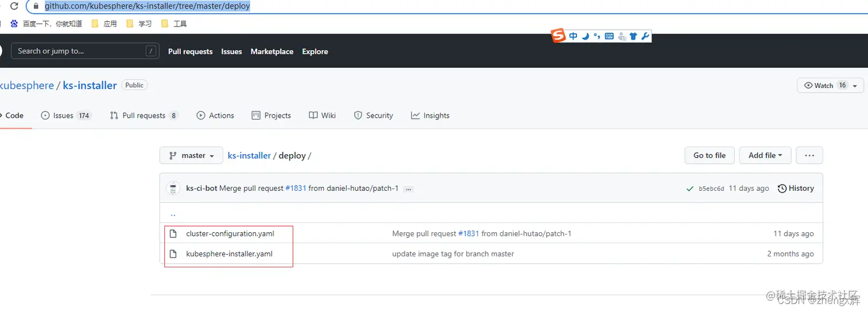Switch to the Insights tab
The width and height of the screenshot is (868, 311).
coord(431,116)
